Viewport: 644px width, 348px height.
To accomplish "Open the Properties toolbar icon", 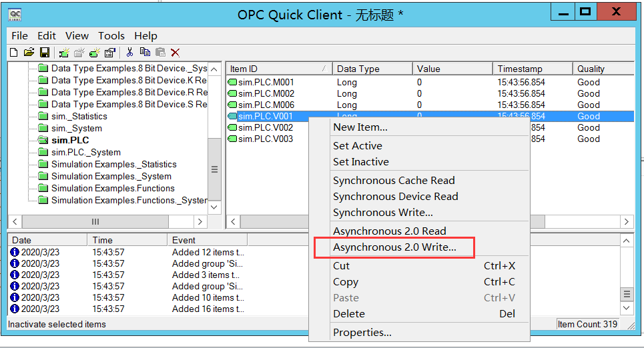I will pyautogui.click(x=110, y=52).
